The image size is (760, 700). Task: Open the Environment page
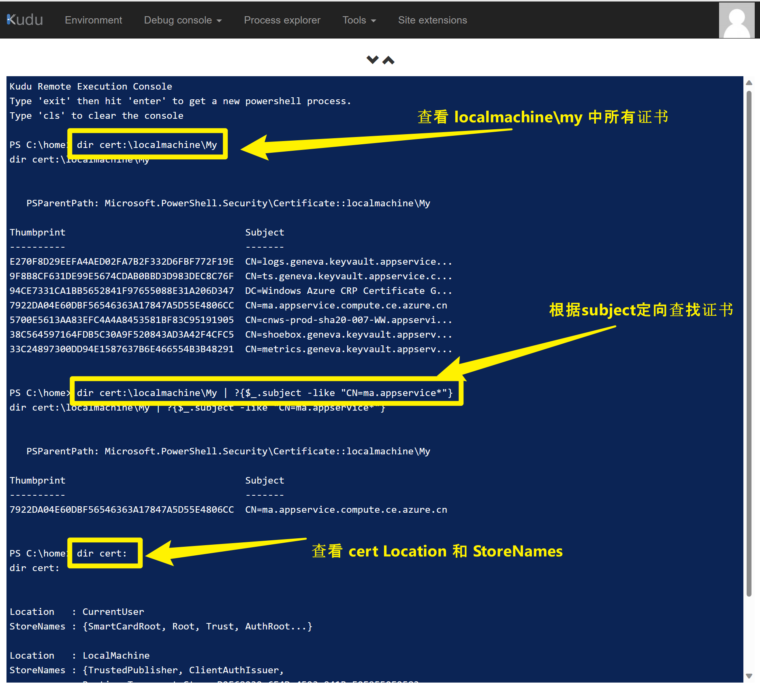click(x=93, y=20)
